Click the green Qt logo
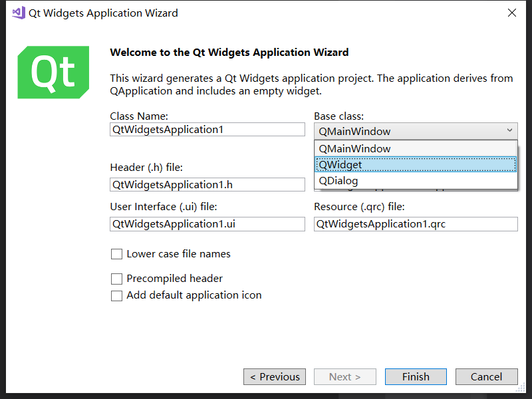This screenshot has height=399, width=532. [53, 72]
